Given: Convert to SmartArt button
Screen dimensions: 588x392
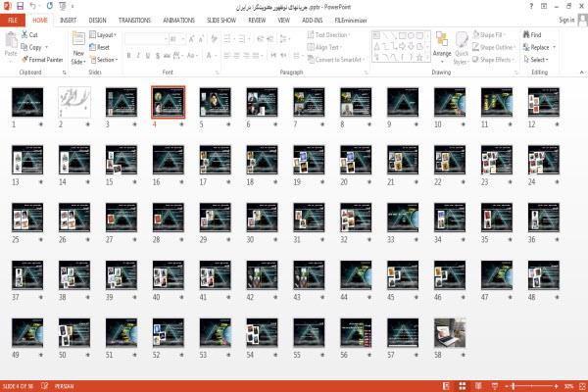Looking at the screenshot, I should [x=335, y=59].
